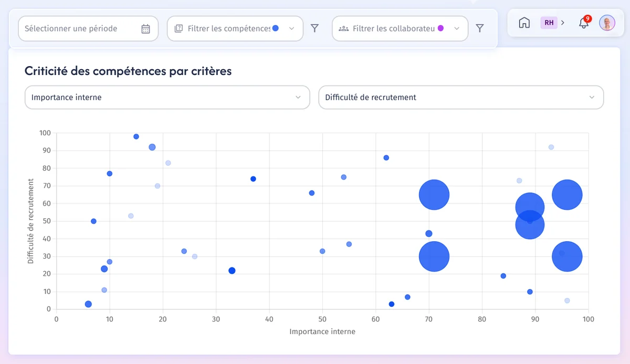Open the Difficulté de recrutement criteria dropdown
This screenshot has height=364, width=630.
[x=461, y=98]
